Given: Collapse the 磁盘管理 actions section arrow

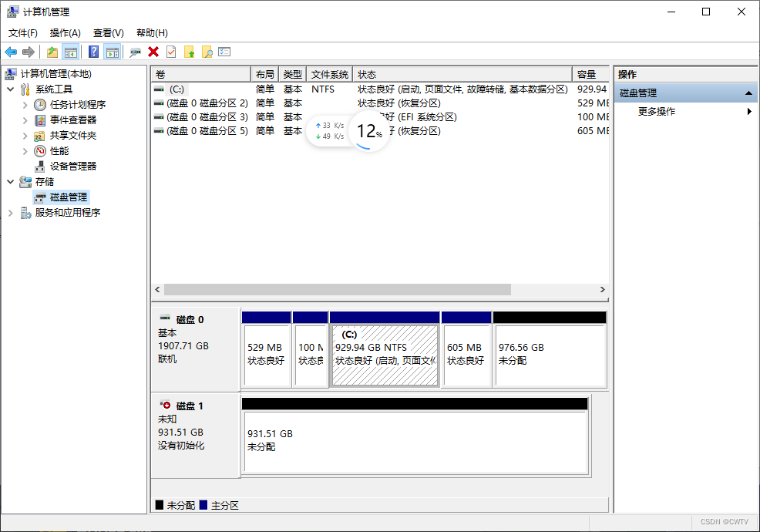Looking at the screenshot, I should [748, 93].
